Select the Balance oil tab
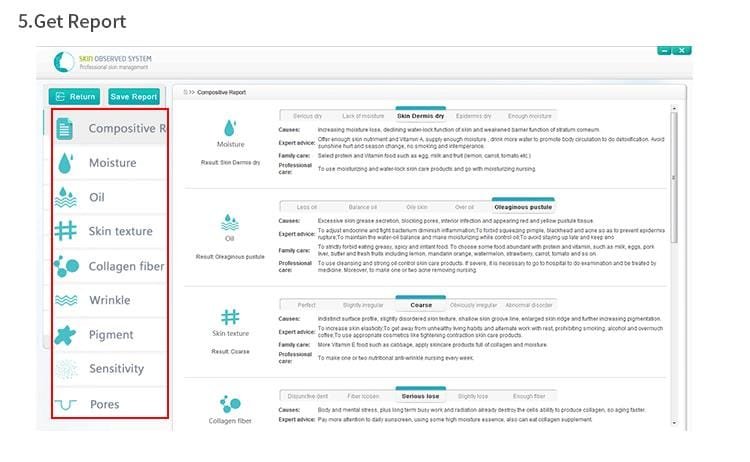The image size is (750, 462). click(x=362, y=207)
